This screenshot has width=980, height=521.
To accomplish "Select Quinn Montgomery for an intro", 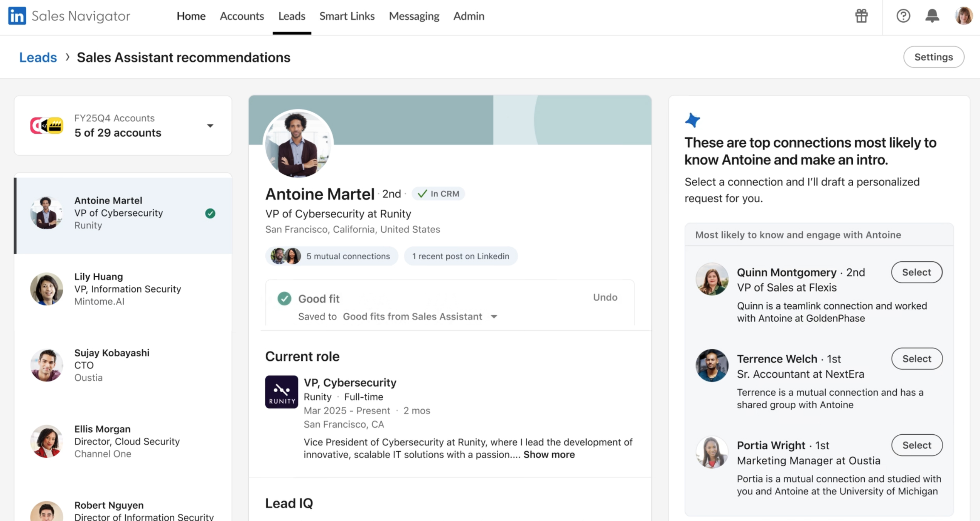I will (916, 272).
